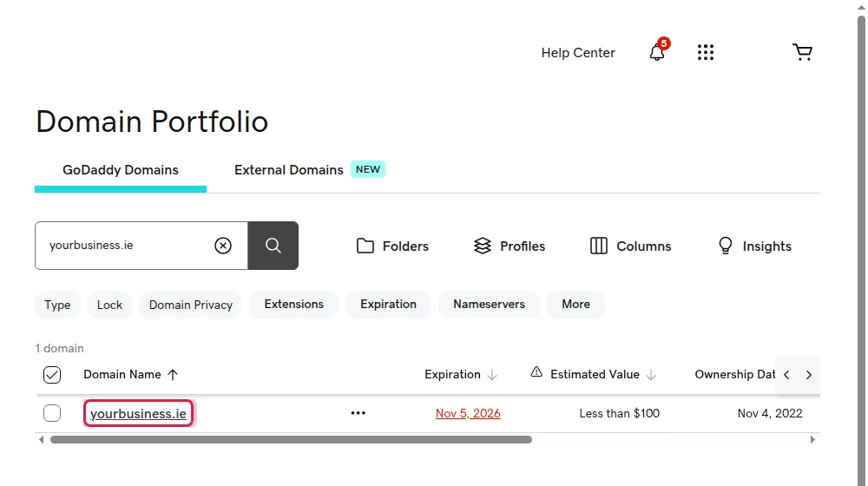Open the yourbusiness.ie domain link
This screenshot has width=868, height=486.
[x=138, y=413]
